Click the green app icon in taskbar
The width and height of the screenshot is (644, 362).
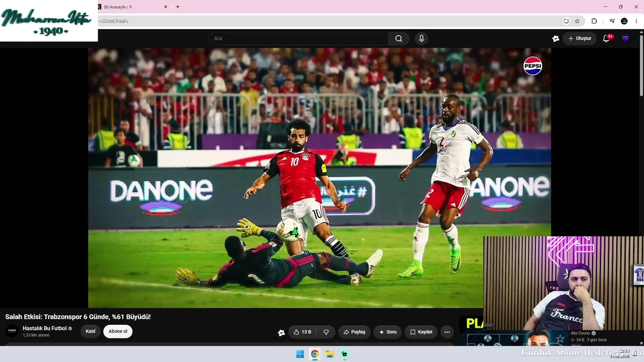click(344, 354)
